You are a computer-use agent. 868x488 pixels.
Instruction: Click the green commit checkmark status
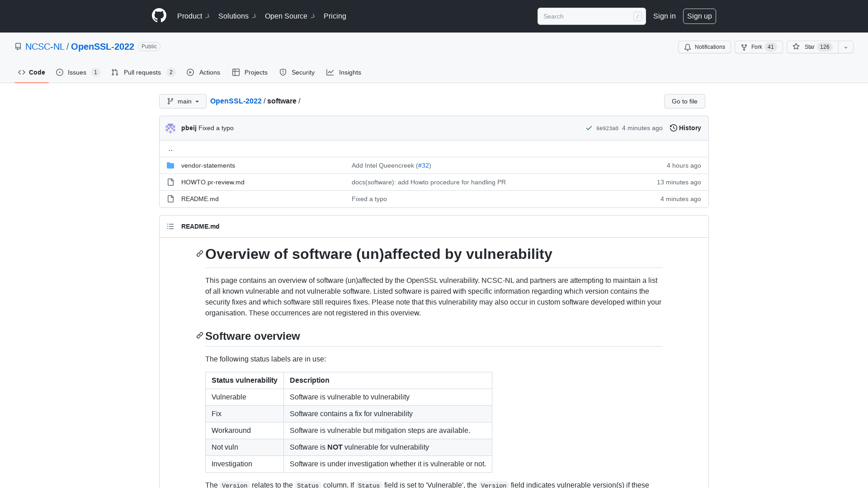(x=589, y=128)
